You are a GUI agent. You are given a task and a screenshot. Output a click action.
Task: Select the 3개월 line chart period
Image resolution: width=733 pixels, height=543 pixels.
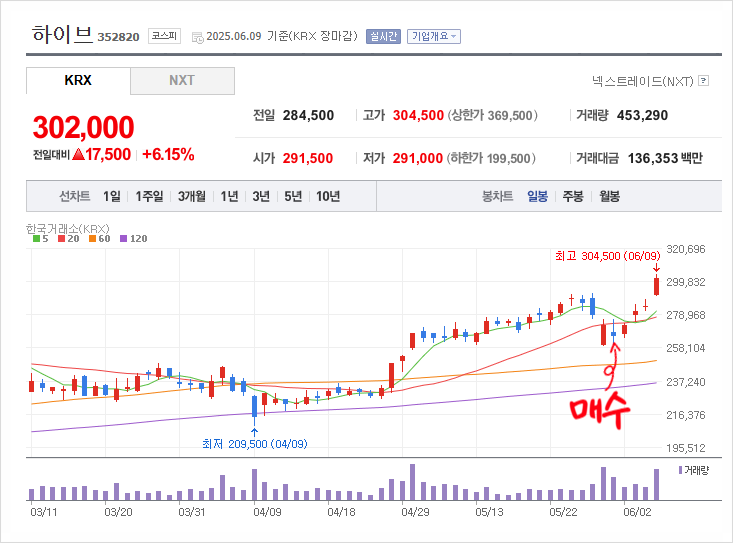(x=192, y=196)
